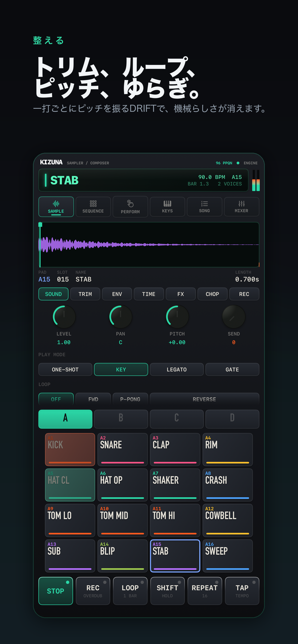Click the output level meter bars
298x644 pixels.
tap(256, 180)
